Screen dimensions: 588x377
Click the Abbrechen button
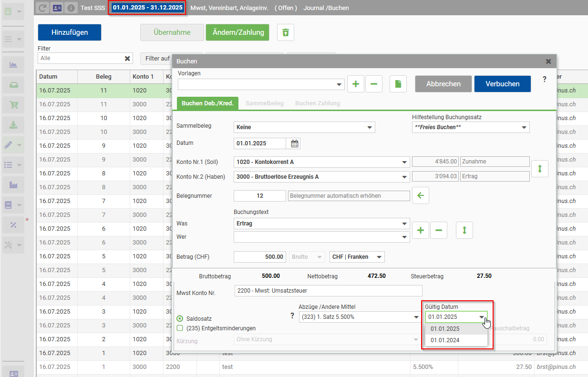coord(443,84)
